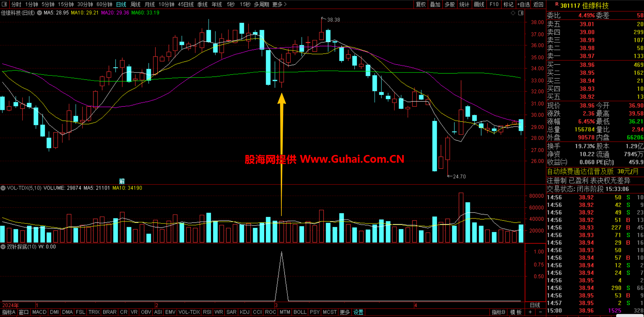Click the 解 marker icon on the chart
This screenshot has height=317, width=644.
pos(122,181)
